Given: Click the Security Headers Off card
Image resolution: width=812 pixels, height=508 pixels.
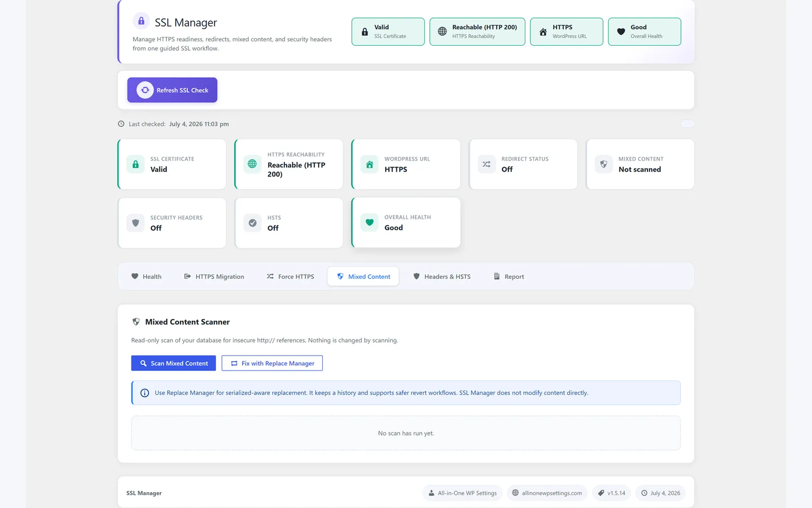Looking at the screenshot, I should pyautogui.click(x=172, y=223).
